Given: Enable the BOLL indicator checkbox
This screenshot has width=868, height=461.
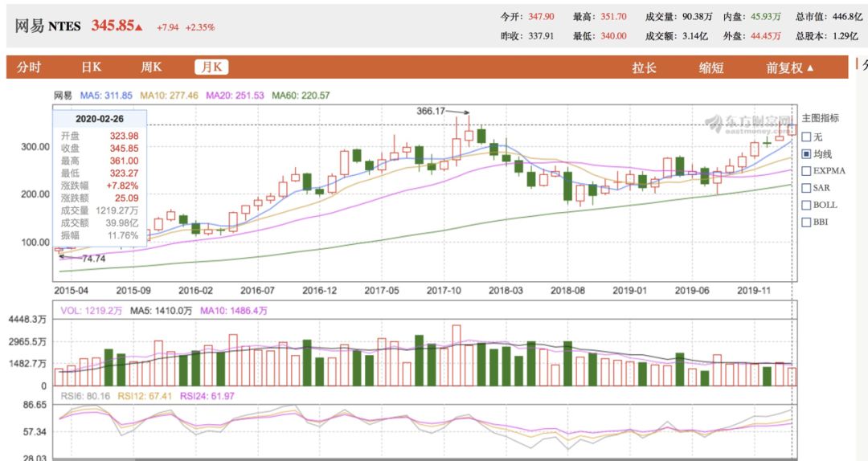Looking at the screenshot, I should (807, 206).
